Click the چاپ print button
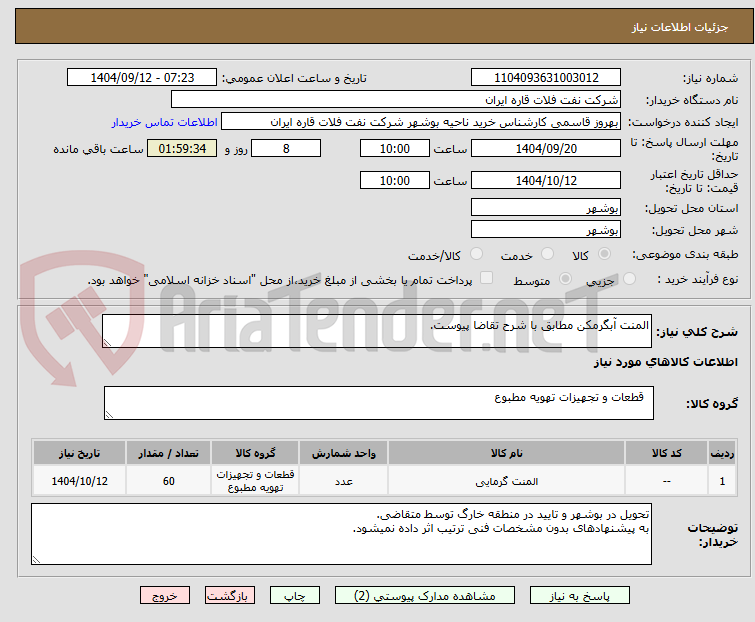Image resolution: width=755 pixels, height=622 pixels. [295, 596]
